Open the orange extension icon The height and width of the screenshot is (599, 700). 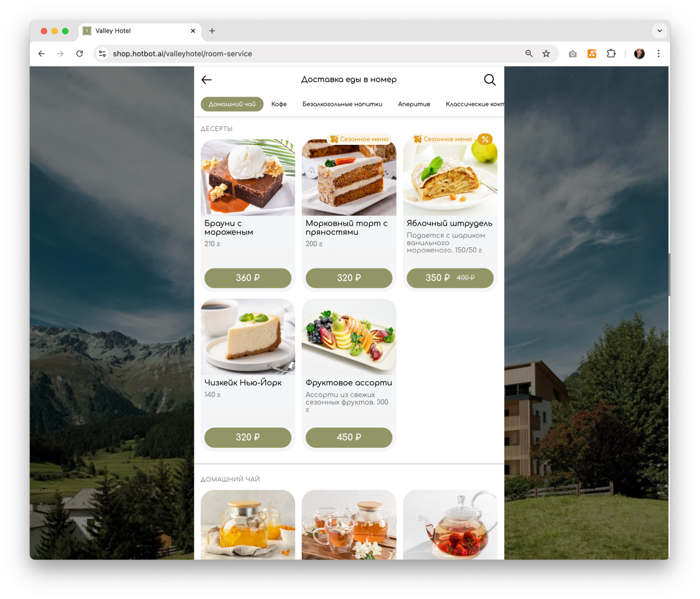click(592, 54)
